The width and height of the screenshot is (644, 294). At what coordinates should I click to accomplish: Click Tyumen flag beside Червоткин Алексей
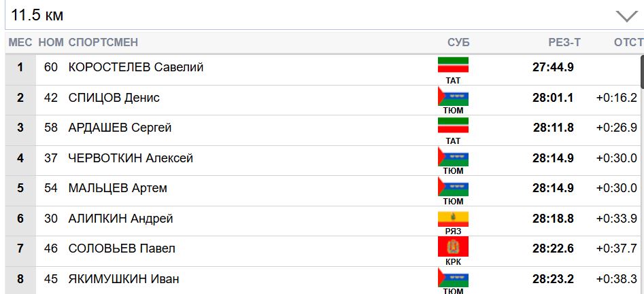(453, 157)
